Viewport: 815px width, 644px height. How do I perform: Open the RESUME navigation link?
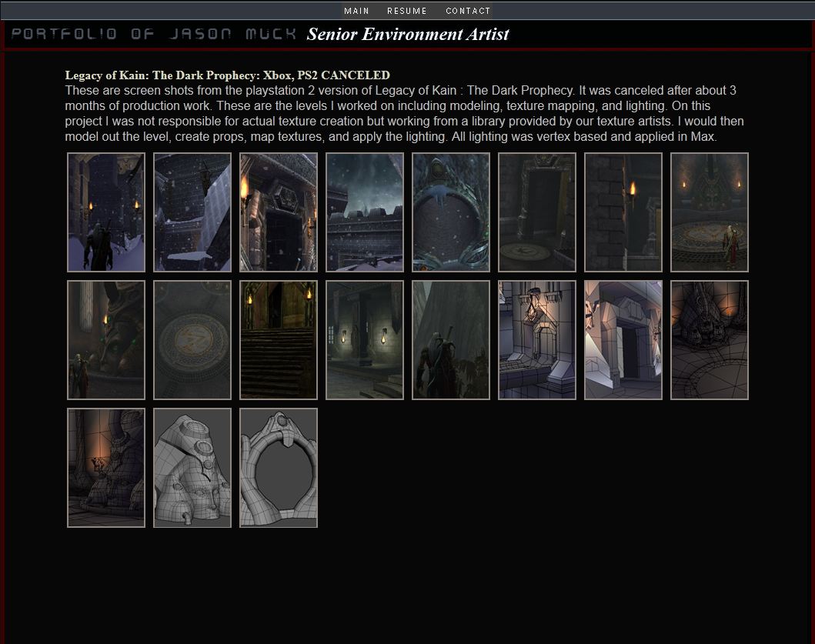[407, 11]
